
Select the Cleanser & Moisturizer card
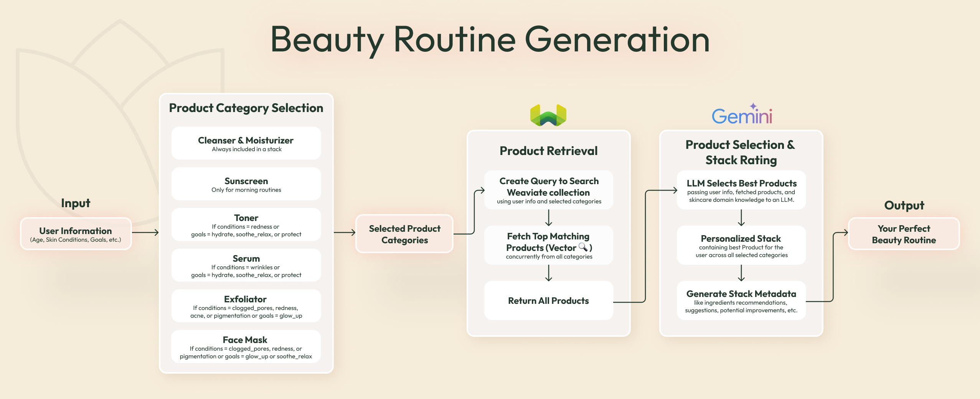(x=246, y=143)
